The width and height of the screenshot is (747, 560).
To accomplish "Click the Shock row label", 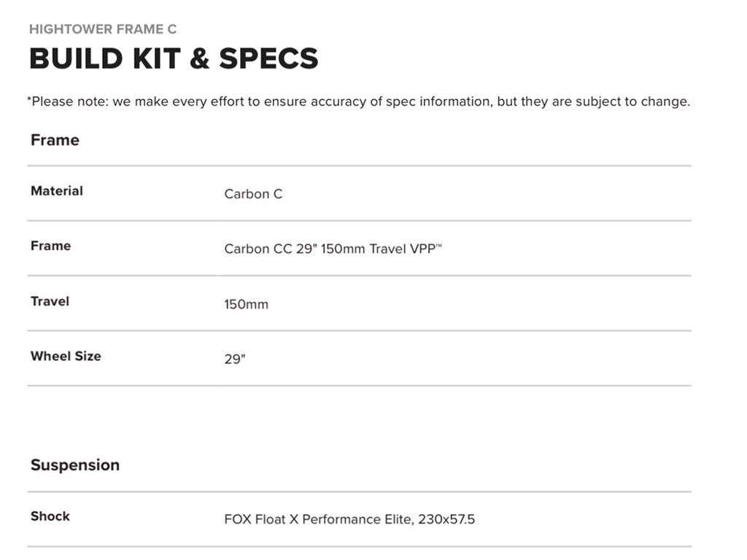I will pyautogui.click(x=50, y=516).
